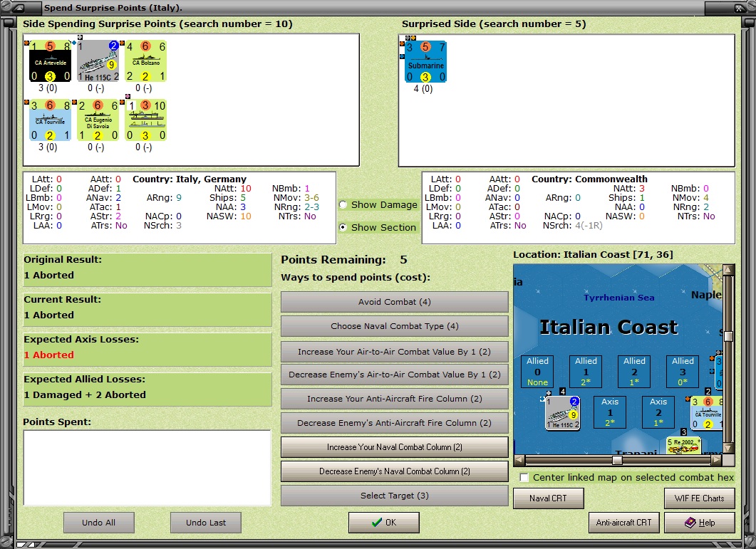Click the CA Tourville unit on map
This screenshot has width=756, height=549.
pyautogui.click(x=706, y=412)
